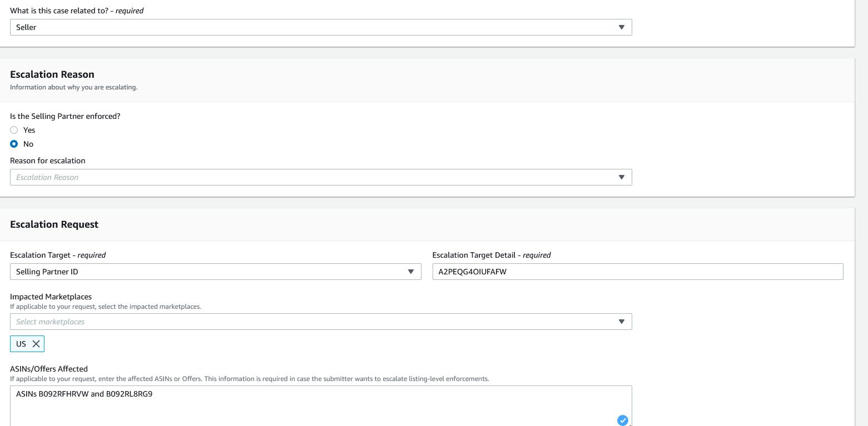868x426 pixels.
Task: Select the No radio button
Action: tap(14, 144)
